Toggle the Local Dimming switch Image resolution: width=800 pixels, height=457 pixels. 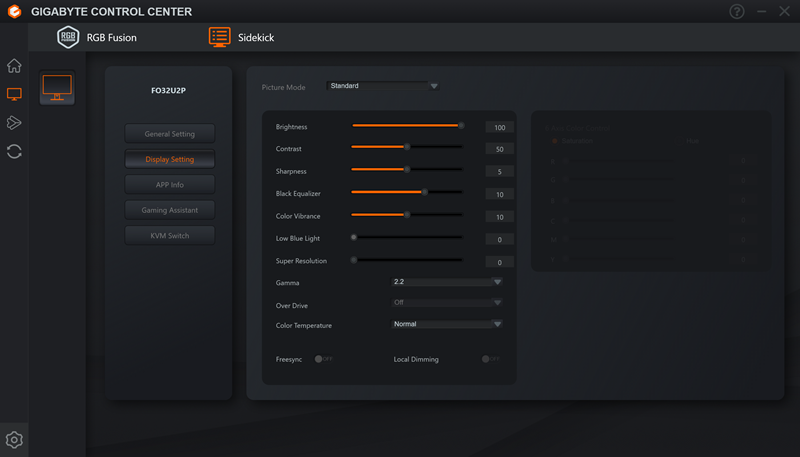coord(490,359)
